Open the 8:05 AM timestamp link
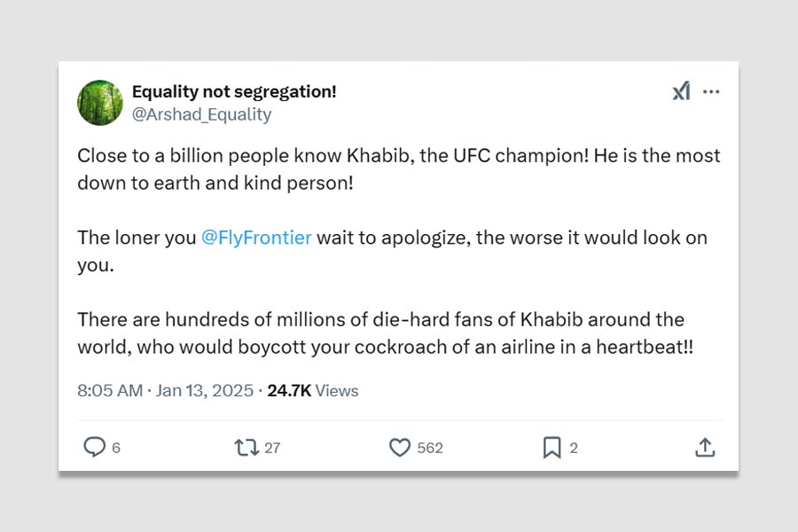798x532 pixels. pyautogui.click(x=110, y=390)
